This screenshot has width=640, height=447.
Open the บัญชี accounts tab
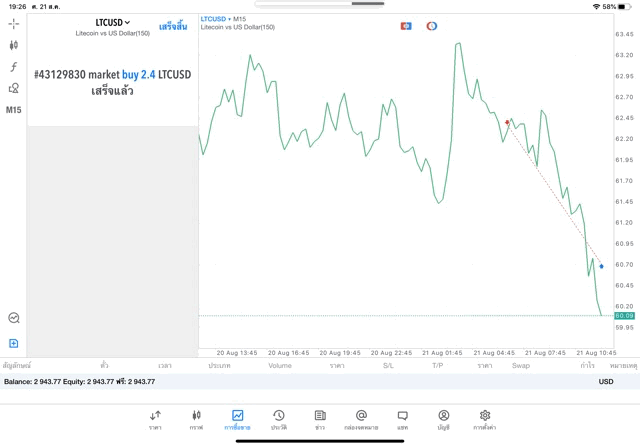[x=444, y=420]
